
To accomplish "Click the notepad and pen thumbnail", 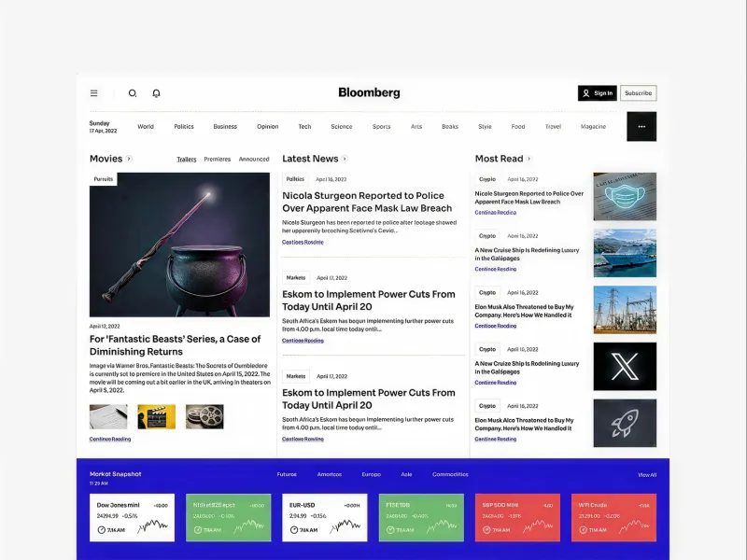I will pos(108,416).
